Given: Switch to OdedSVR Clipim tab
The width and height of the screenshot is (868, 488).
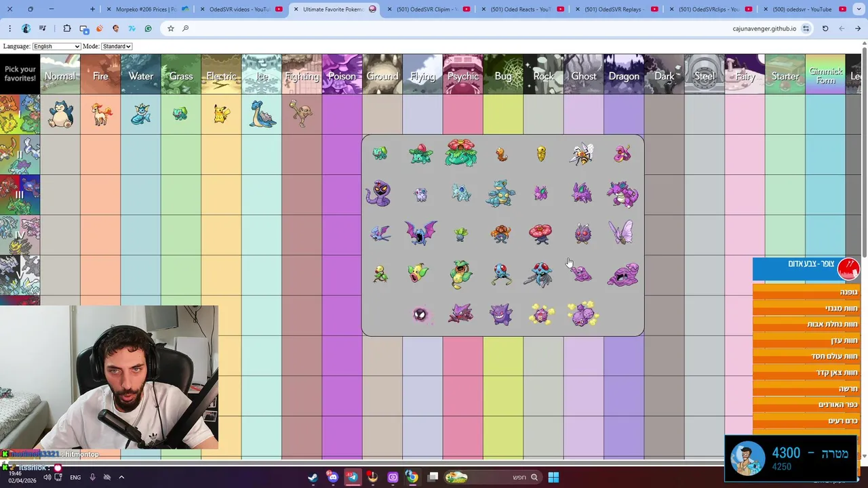Looking at the screenshot, I should [427, 9].
